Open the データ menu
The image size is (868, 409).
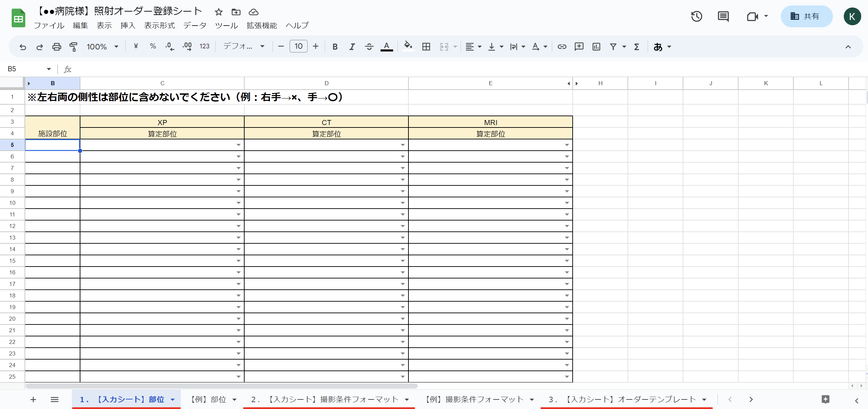point(195,26)
